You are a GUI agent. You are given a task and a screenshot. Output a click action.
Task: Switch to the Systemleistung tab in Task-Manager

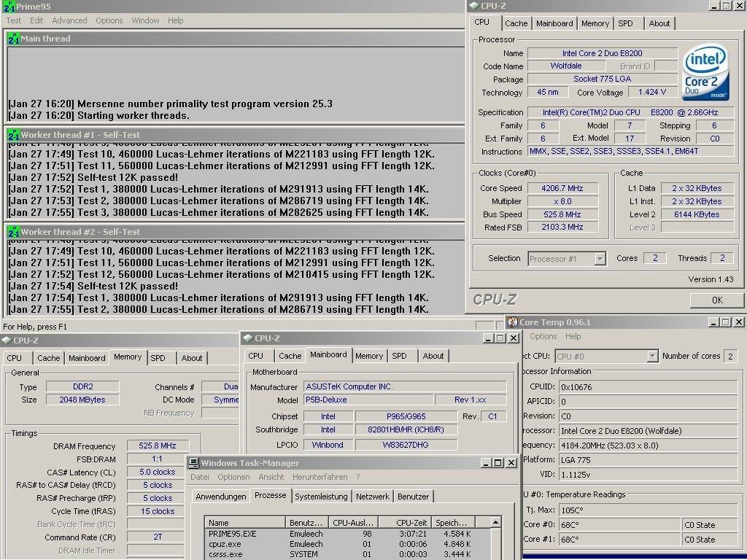click(321, 496)
